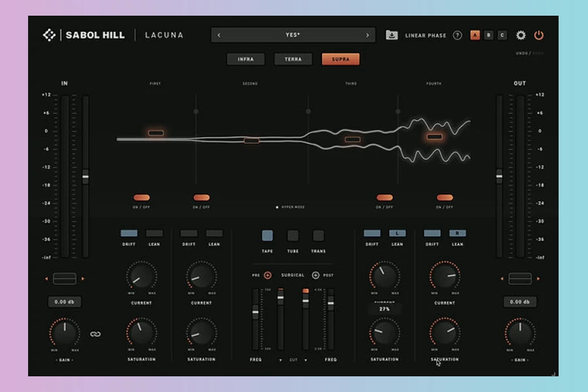Viewport: 588px width, 392px height.
Task: Toggle DRIFT on the fourth band
Action: (x=432, y=233)
